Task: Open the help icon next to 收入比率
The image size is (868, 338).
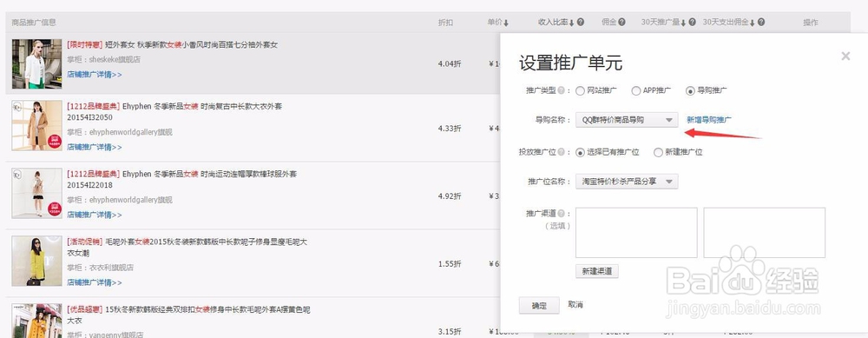Action: pyautogui.click(x=580, y=23)
